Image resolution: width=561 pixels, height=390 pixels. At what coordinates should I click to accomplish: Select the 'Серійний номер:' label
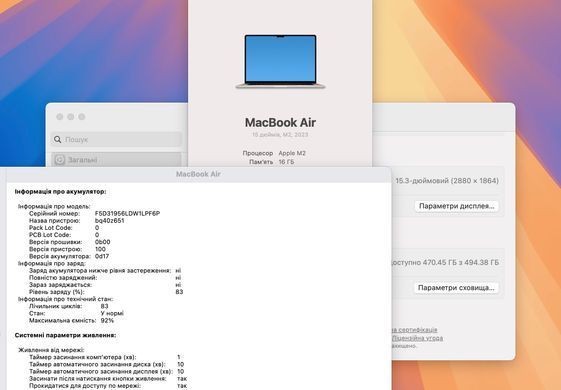54,213
